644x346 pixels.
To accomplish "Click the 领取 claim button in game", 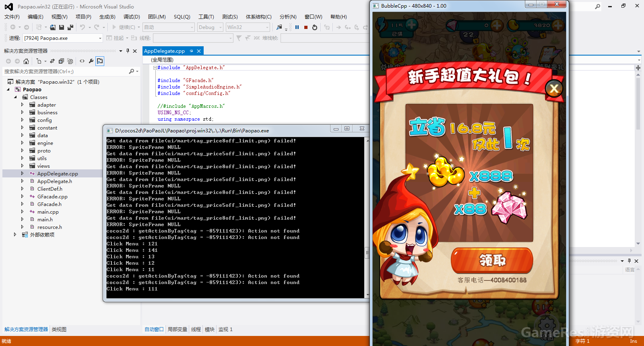I will point(492,260).
